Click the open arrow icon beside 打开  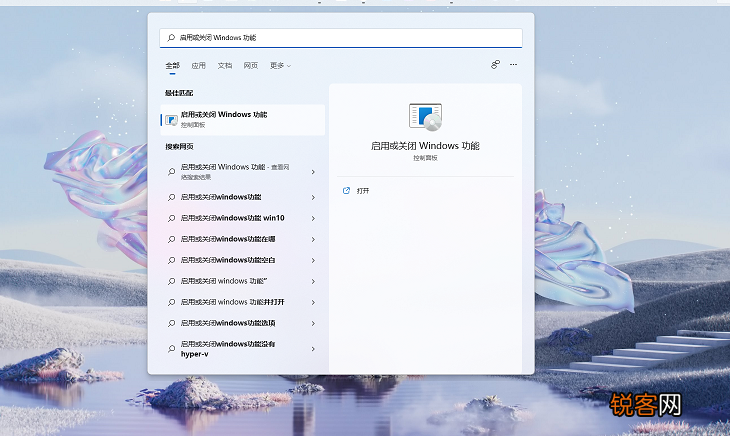click(346, 191)
